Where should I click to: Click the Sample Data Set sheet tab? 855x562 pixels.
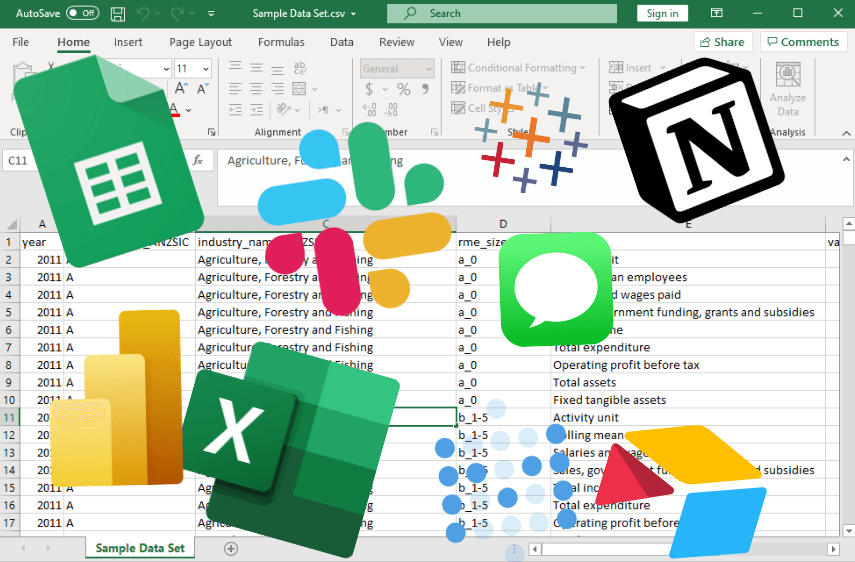[x=140, y=548]
